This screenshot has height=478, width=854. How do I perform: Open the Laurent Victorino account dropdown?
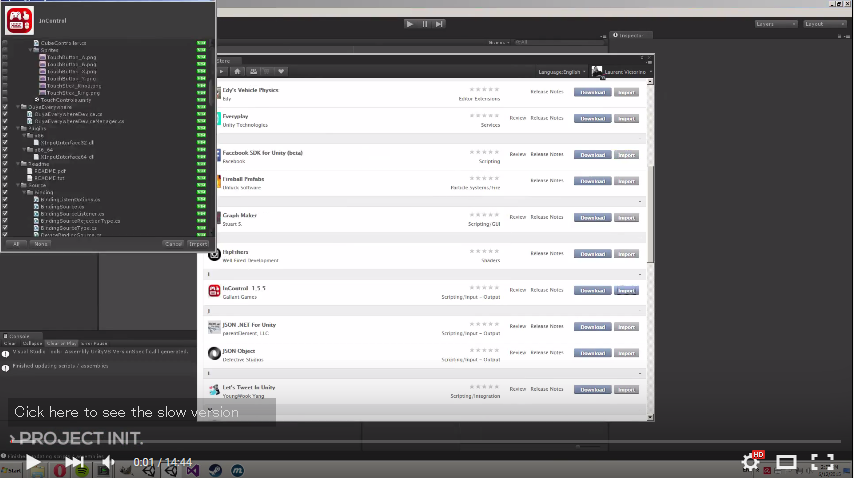click(x=622, y=72)
